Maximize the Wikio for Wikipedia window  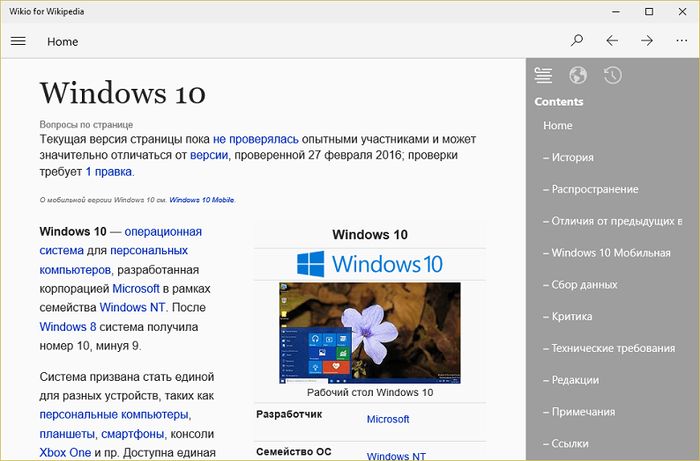point(649,12)
